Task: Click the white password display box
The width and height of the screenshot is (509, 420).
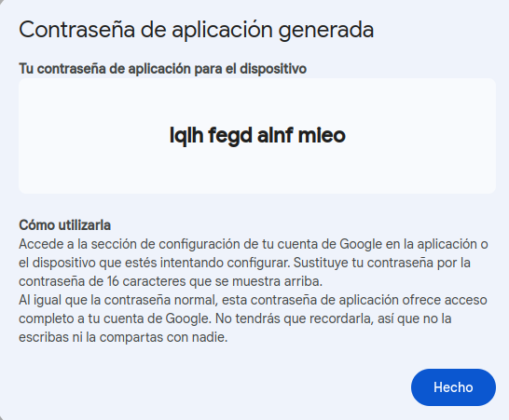Action: tap(257, 136)
